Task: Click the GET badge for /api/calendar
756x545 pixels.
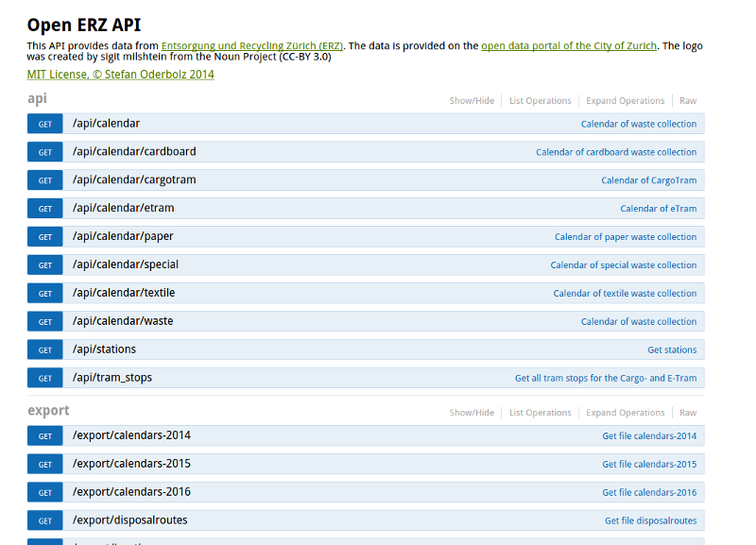Action: pos(44,124)
